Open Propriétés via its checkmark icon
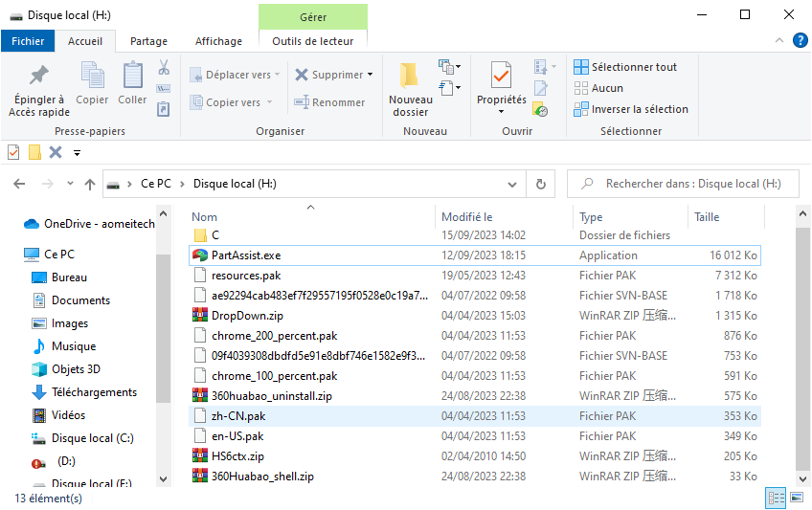812x510 pixels. (501, 76)
